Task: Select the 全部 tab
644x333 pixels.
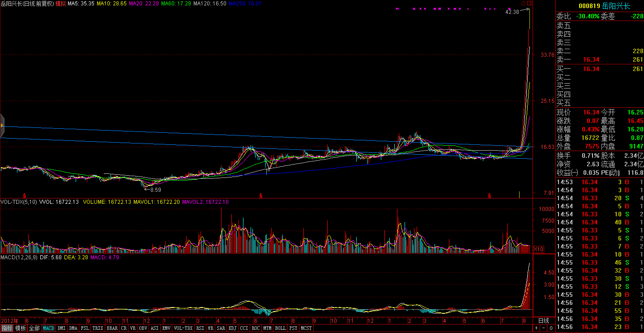Action: (x=34, y=328)
